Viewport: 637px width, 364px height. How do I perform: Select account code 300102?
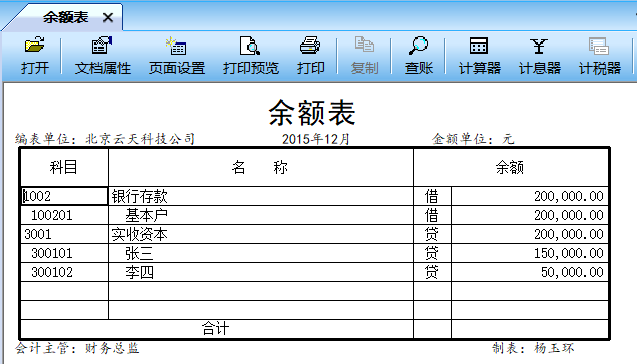click(x=65, y=272)
